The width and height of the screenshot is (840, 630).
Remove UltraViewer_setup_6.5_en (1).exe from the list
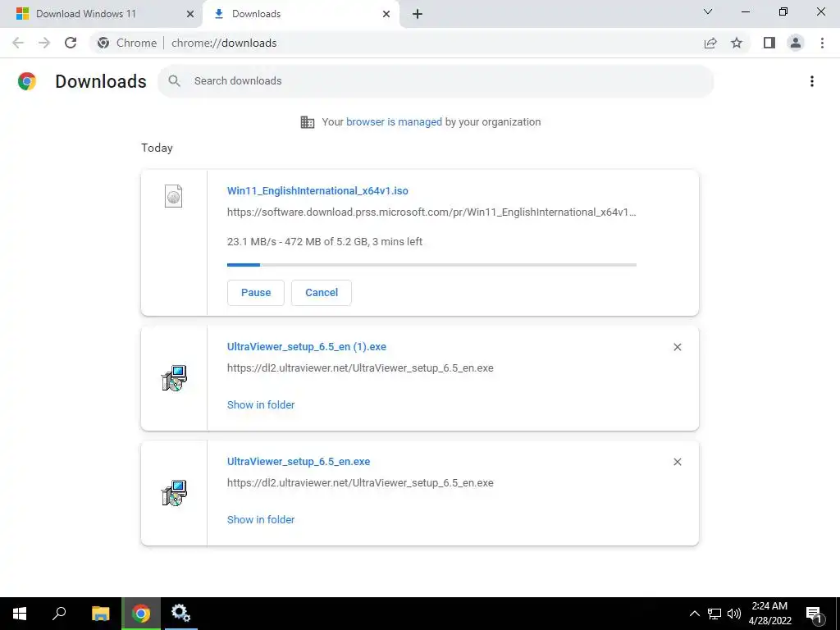click(x=677, y=347)
